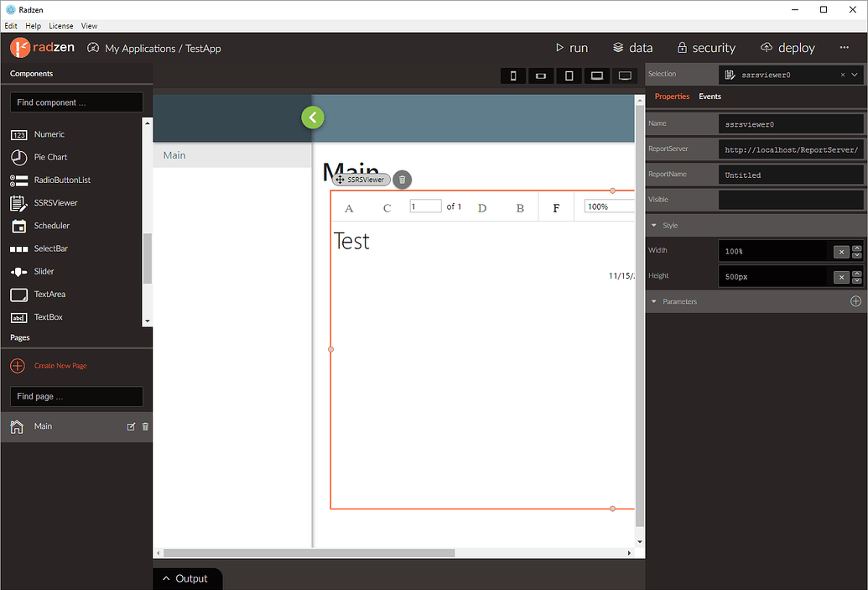Click the SSRSViewer component icon
The width and height of the screenshot is (868, 590).
pyautogui.click(x=18, y=203)
